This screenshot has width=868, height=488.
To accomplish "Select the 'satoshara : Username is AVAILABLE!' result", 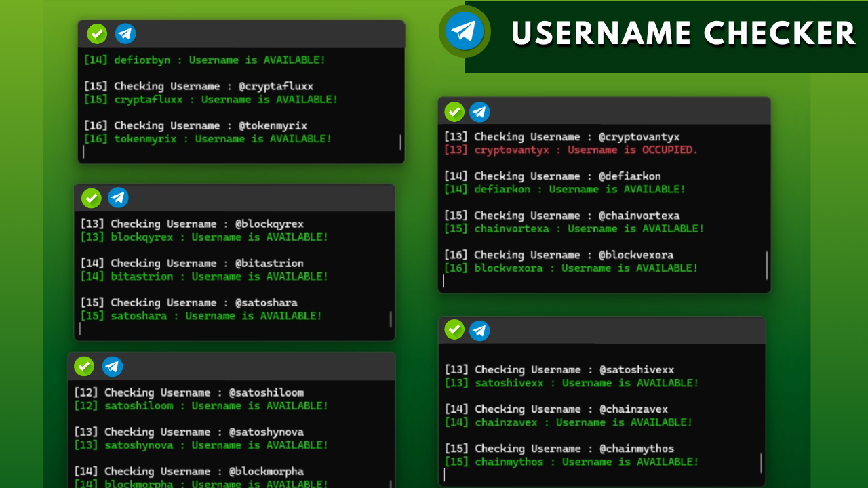I will [201, 316].
